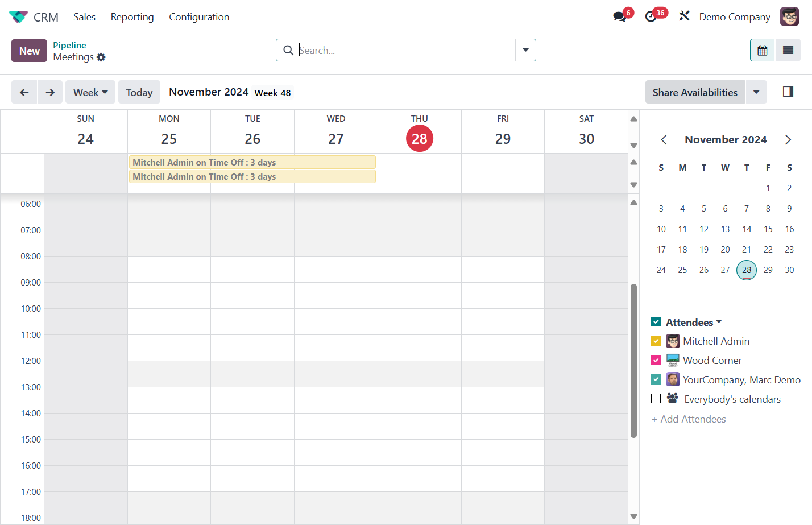Open second Mitchell Admin Time Off event
Screen dimensions: 812x525
(x=252, y=176)
